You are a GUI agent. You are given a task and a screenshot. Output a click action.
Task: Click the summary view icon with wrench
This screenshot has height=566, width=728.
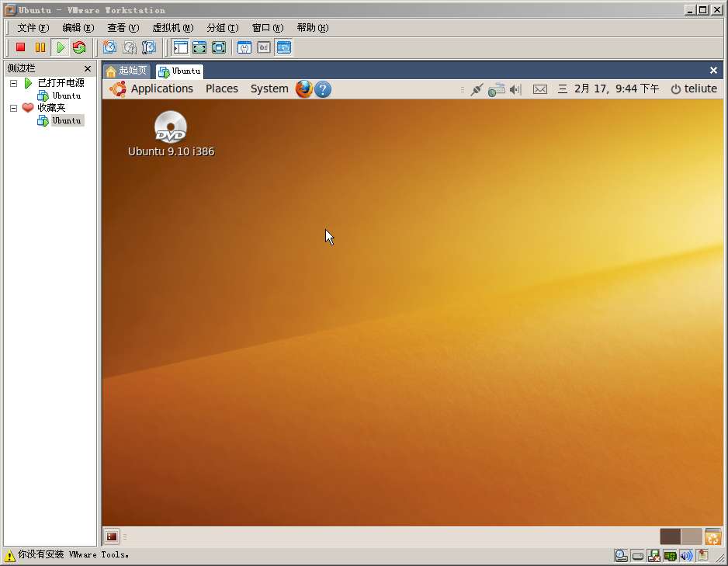click(244, 47)
